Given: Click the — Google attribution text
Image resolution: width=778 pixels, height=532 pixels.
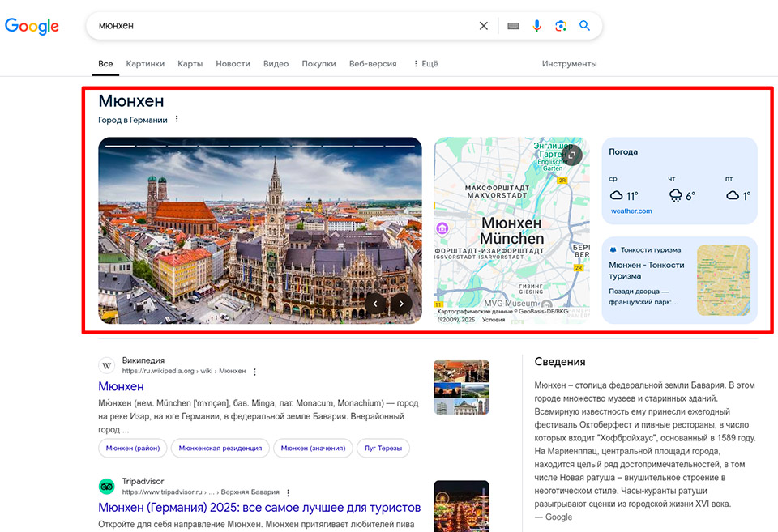Looking at the screenshot, I should [x=554, y=517].
